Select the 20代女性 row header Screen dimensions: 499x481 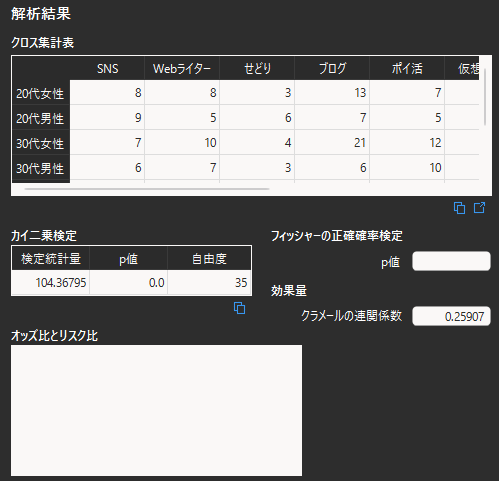41,93
